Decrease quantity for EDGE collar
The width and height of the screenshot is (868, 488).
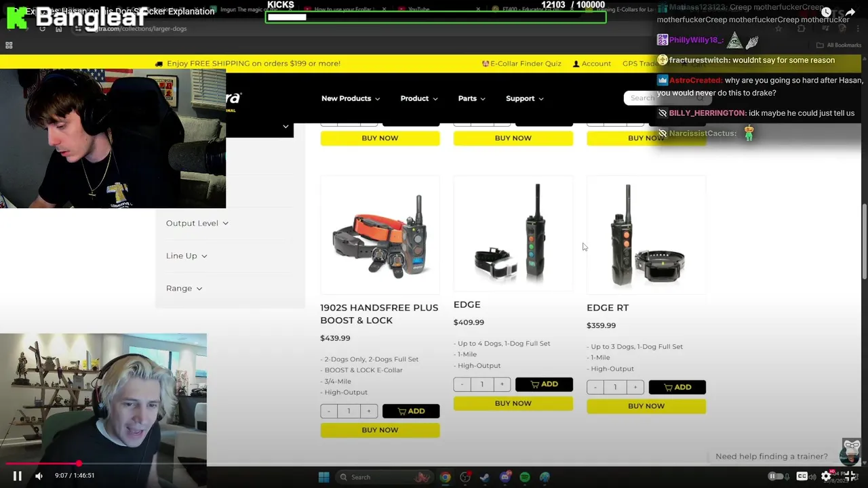coord(462,384)
